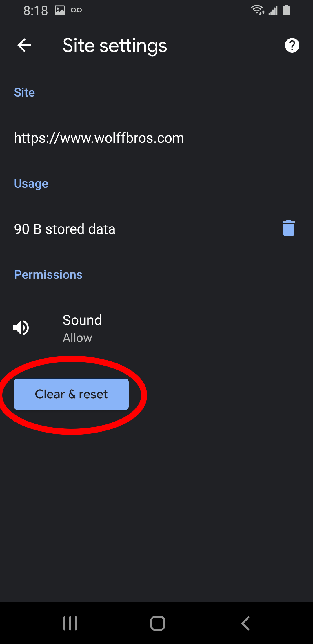Tap the cellular signal bars icon
313x644 pixels.
click(x=273, y=10)
